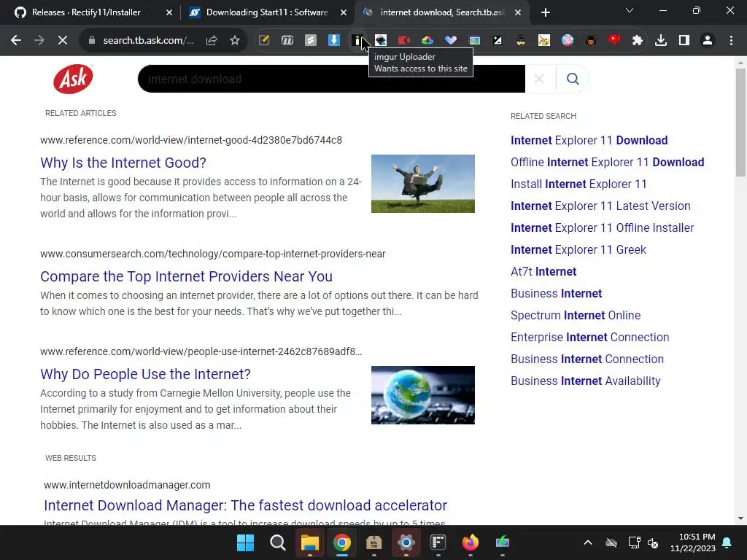Bookmark this page with the star icon

click(x=235, y=41)
